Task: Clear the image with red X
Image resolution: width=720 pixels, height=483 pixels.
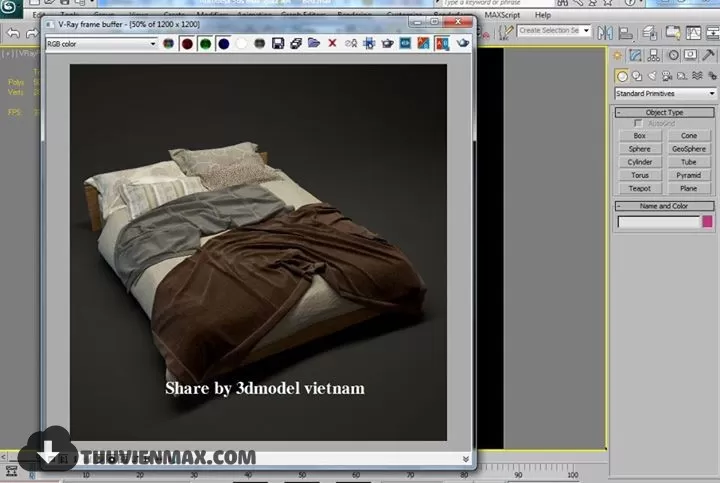Action: pos(332,44)
